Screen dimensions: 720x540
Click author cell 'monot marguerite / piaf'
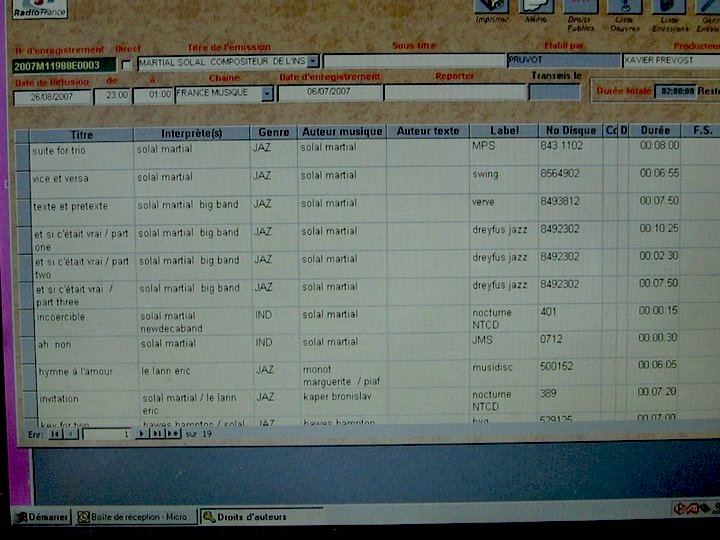pyautogui.click(x=342, y=376)
